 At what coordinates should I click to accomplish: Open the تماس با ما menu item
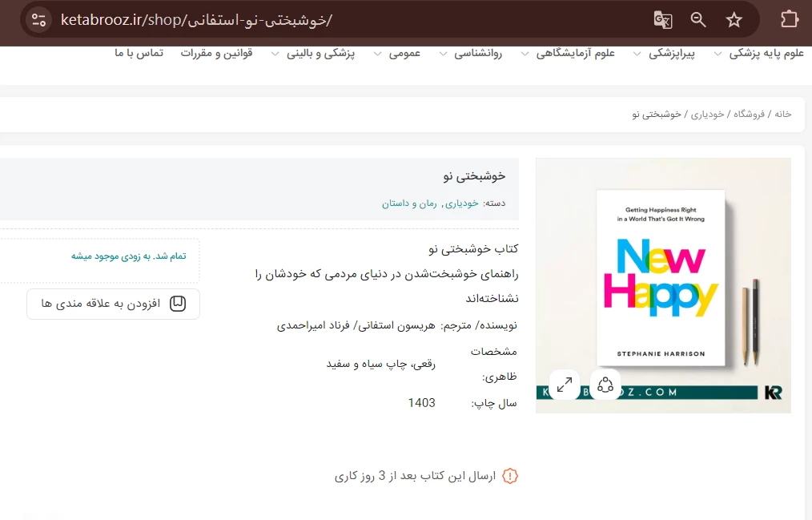click(x=139, y=53)
